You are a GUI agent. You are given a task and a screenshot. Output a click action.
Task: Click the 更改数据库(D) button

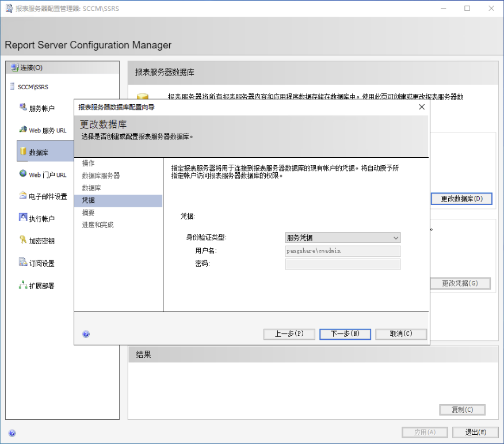pyautogui.click(x=461, y=199)
